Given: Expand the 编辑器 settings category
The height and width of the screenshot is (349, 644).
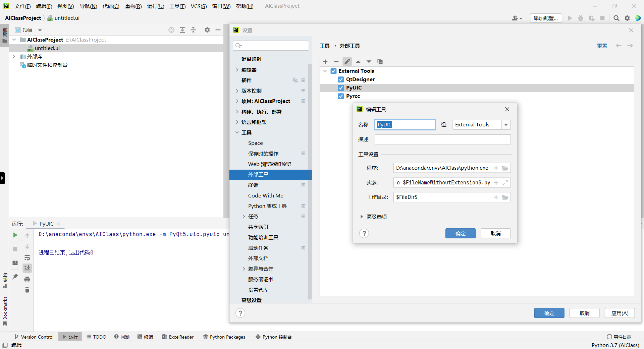Looking at the screenshot, I should pyautogui.click(x=237, y=70).
